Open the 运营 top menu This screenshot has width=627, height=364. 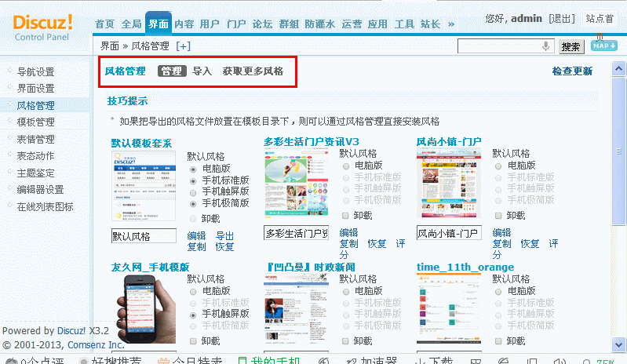coord(352,24)
